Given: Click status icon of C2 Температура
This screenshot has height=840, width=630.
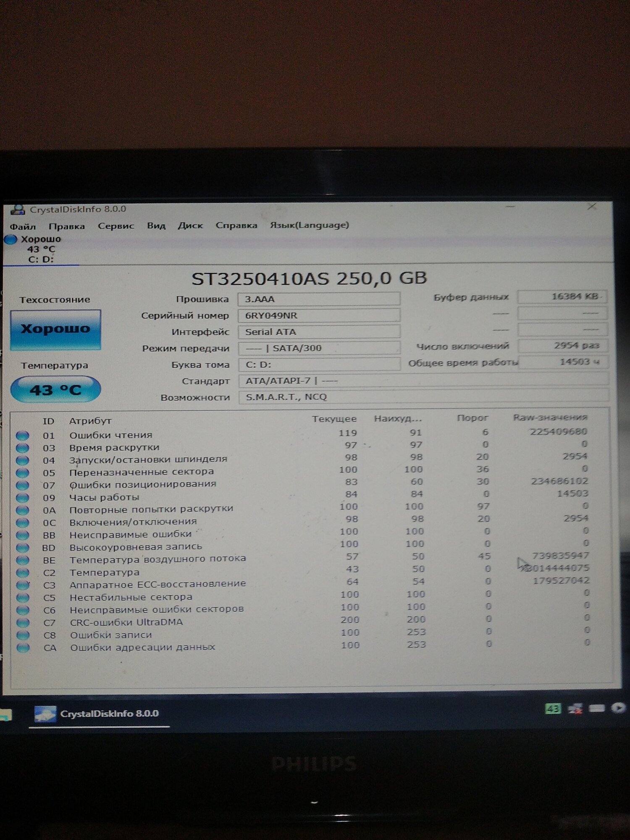Looking at the screenshot, I should [22, 573].
